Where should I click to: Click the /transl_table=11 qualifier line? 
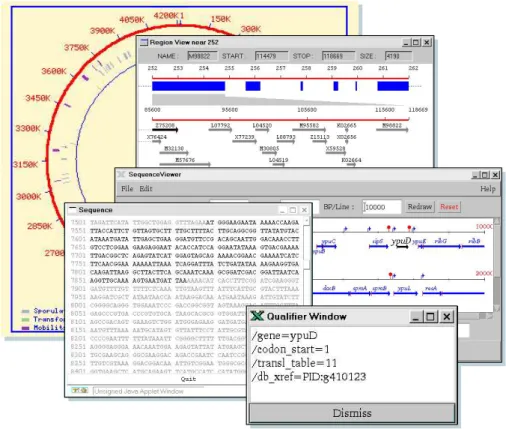pos(294,363)
